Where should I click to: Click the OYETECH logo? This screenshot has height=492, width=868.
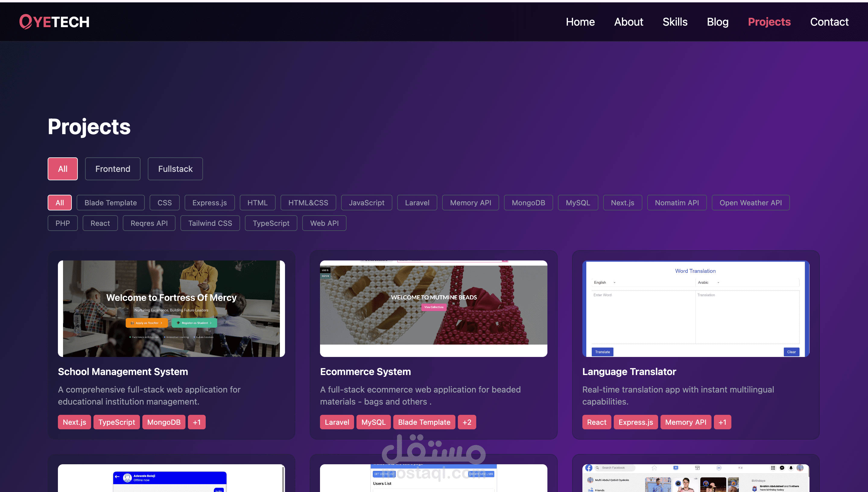(54, 22)
